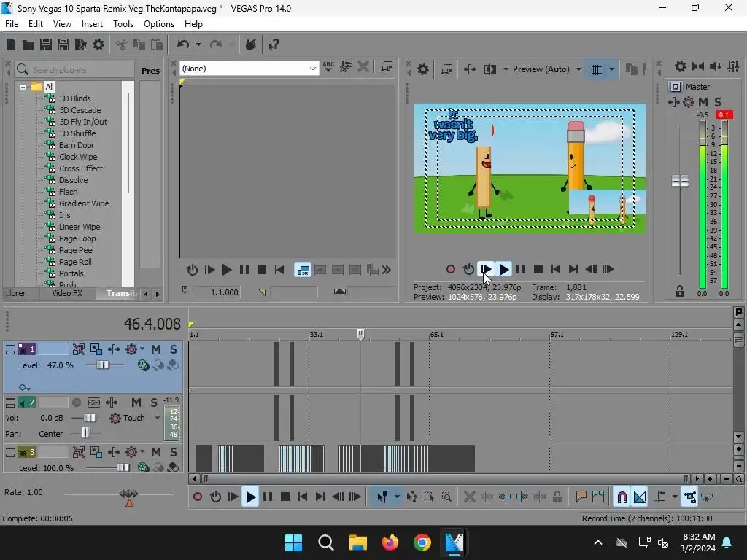747x560 pixels.
Task: Open the Options menu
Action: [x=158, y=24]
